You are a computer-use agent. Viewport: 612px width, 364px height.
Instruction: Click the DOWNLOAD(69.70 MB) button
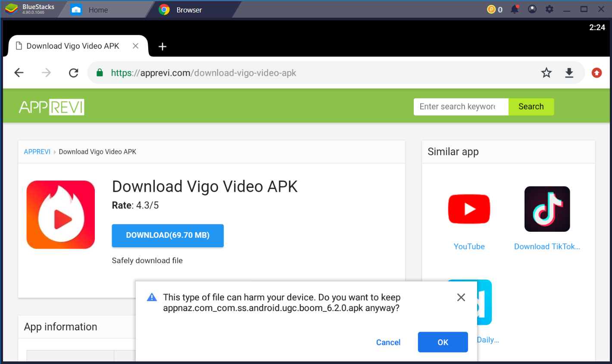point(168,236)
